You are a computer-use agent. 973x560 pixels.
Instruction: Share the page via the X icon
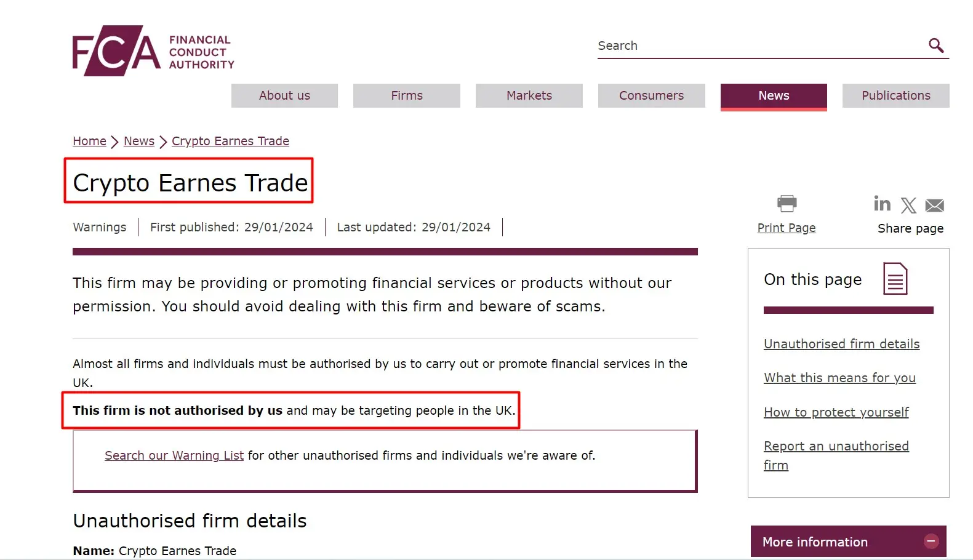(908, 205)
